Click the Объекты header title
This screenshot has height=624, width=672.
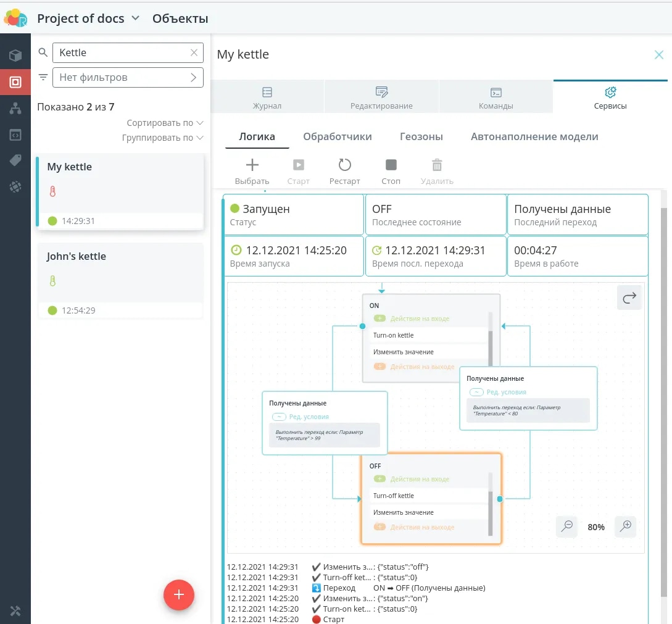point(180,19)
